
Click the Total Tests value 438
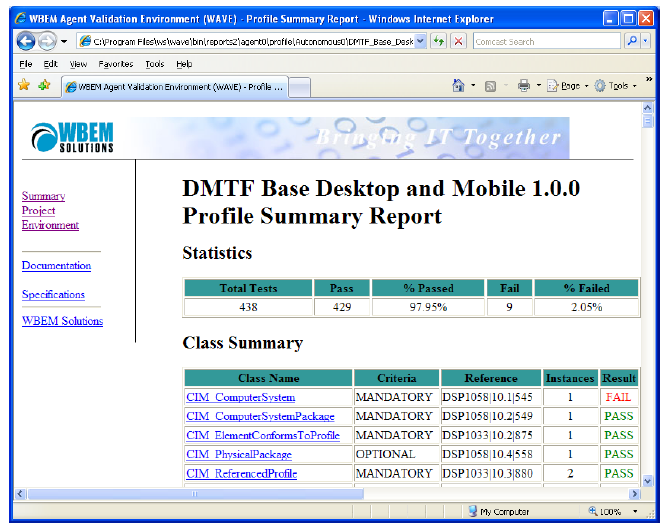tap(248, 307)
